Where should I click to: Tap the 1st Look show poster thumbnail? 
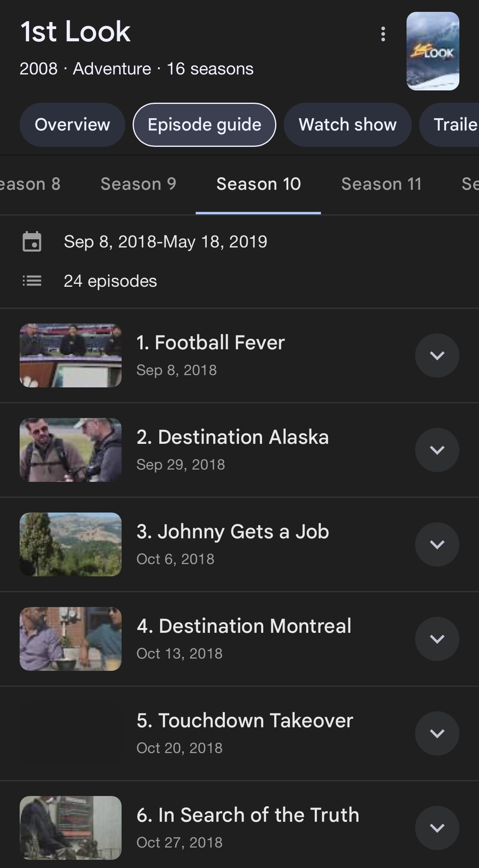point(432,51)
